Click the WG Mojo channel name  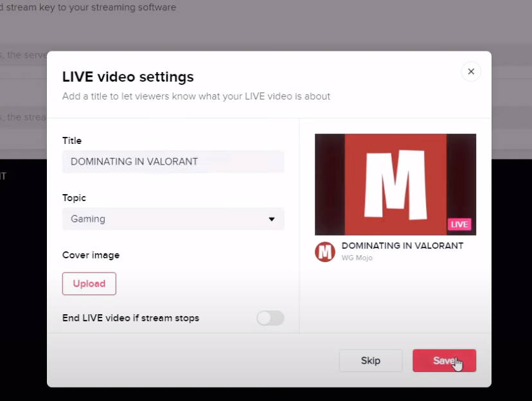coord(357,258)
